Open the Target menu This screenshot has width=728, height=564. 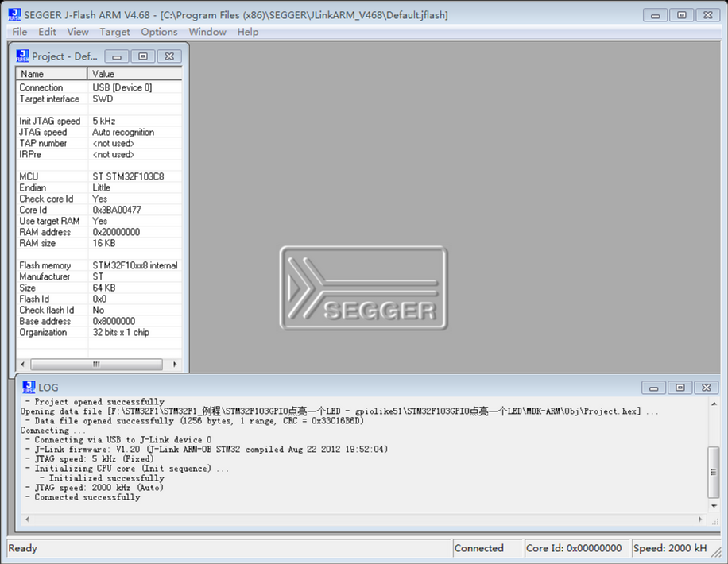pyautogui.click(x=114, y=32)
